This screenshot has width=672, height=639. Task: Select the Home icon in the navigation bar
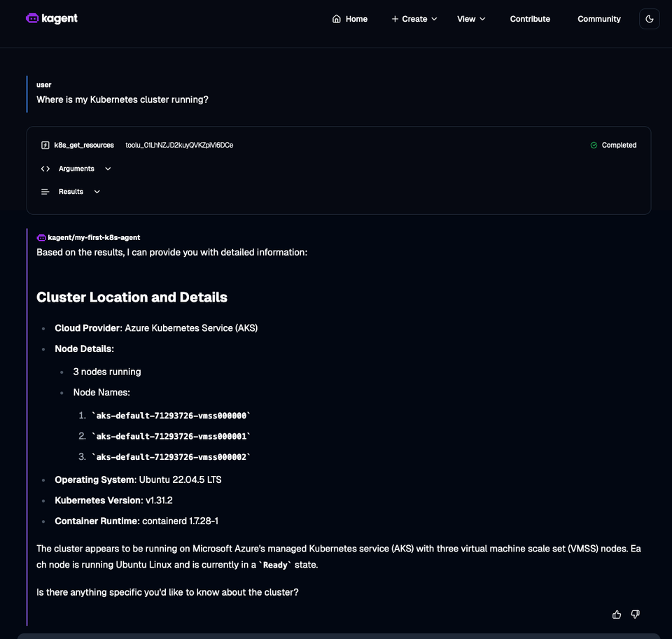337,19
